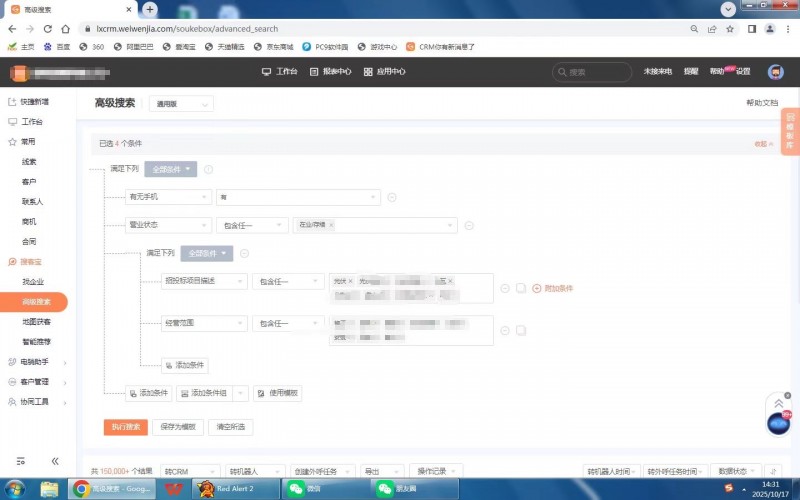Tick the checkbox beside the 招投标项目描述 condition

pyautogui.click(x=520, y=288)
